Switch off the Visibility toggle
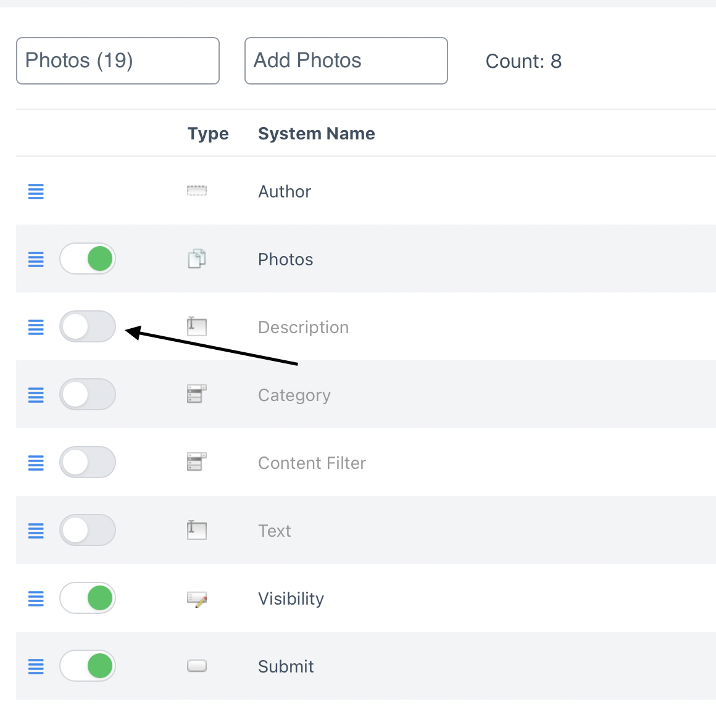The height and width of the screenshot is (728, 716). tap(88, 598)
